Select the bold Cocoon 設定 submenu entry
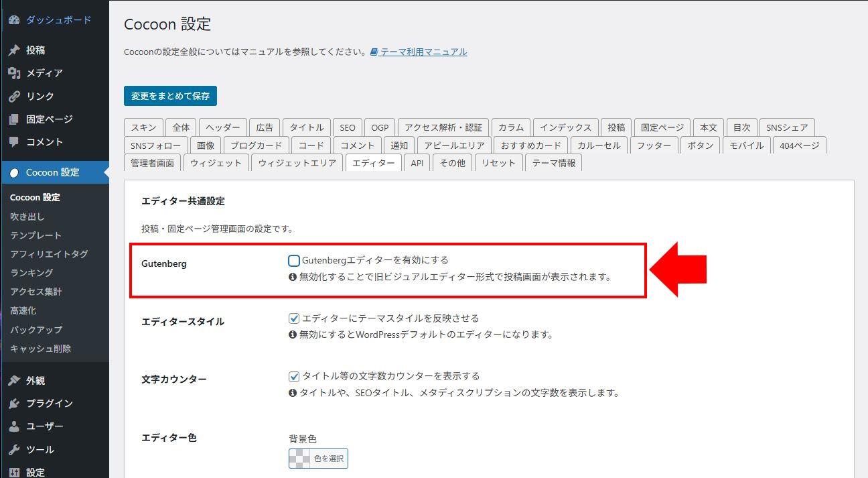 pos(35,197)
